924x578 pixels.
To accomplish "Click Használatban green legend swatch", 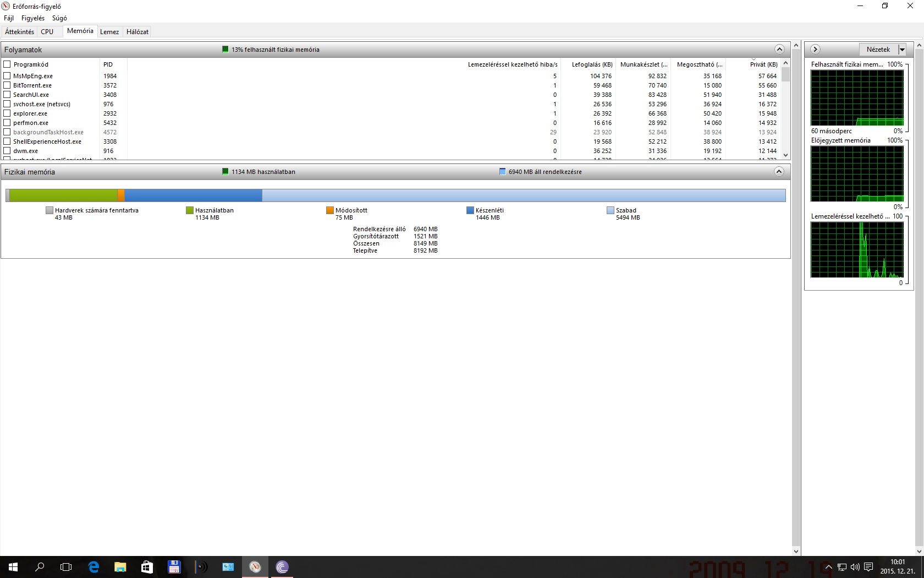I will [190, 210].
